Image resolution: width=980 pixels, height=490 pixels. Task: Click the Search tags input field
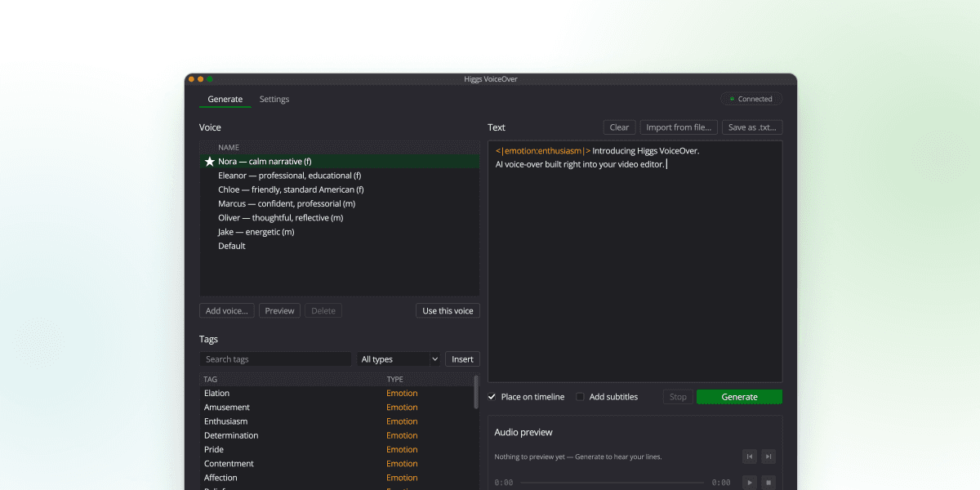tap(275, 359)
